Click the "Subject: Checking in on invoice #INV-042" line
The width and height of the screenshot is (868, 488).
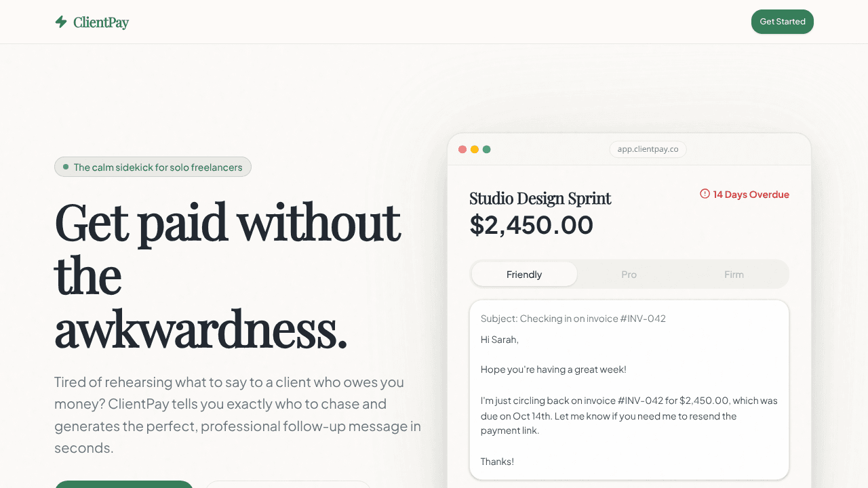pos(573,319)
